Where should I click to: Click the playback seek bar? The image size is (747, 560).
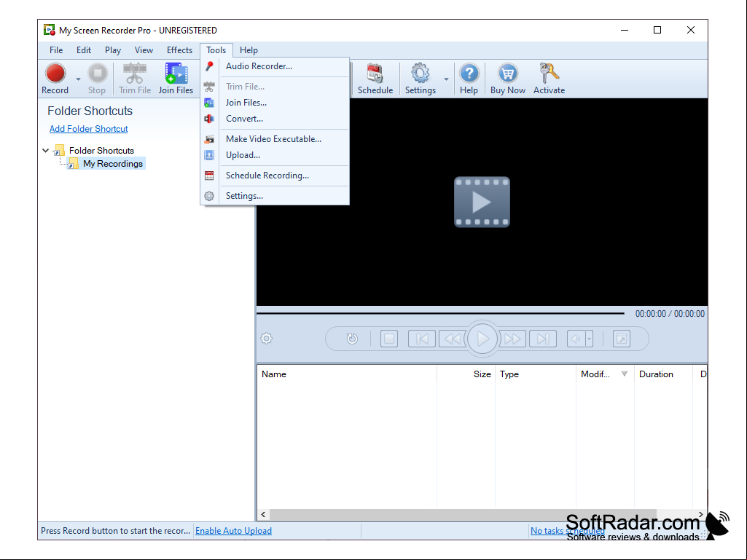point(440,313)
